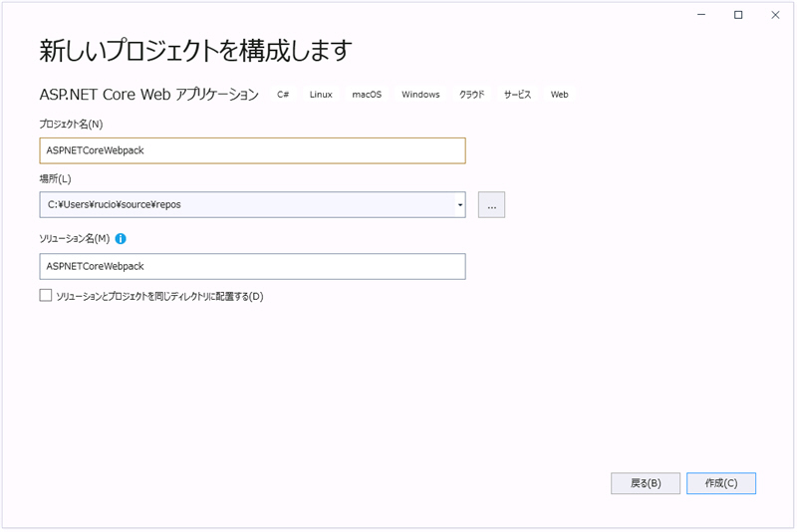Click the ソリューション名 input field

tap(252, 266)
